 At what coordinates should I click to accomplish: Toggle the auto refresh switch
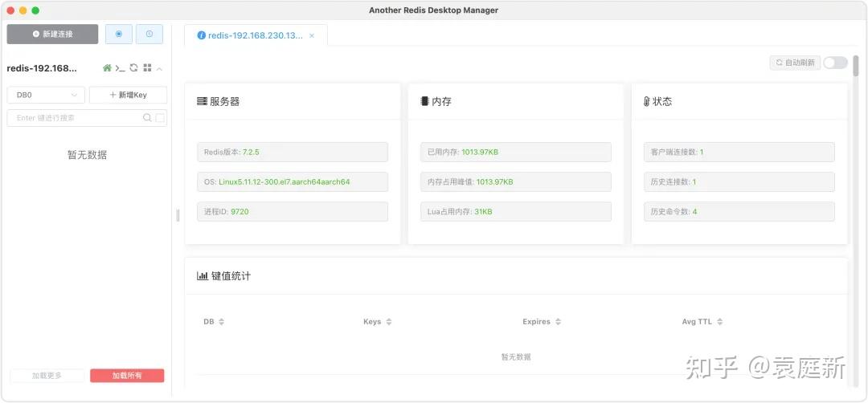pyautogui.click(x=835, y=63)
